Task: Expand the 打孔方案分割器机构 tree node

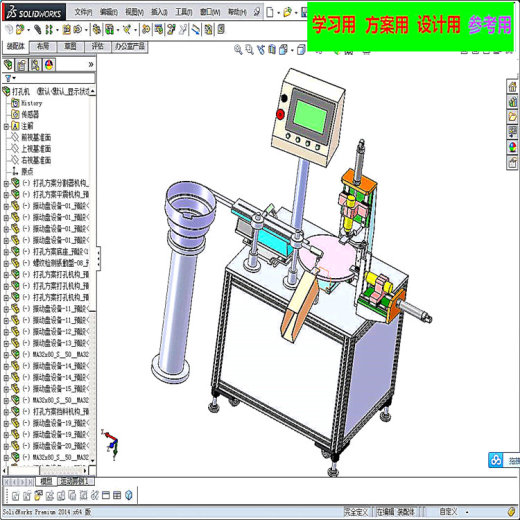Action: tap(6, 183)
